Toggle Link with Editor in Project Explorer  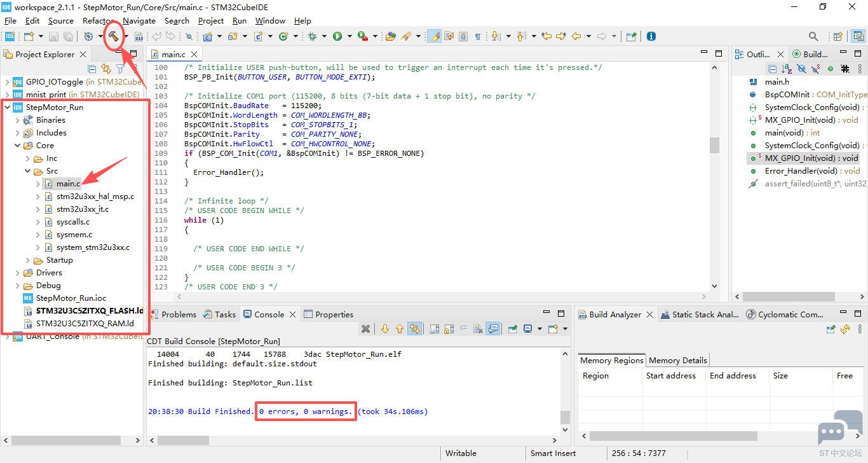tap(106, 69)
